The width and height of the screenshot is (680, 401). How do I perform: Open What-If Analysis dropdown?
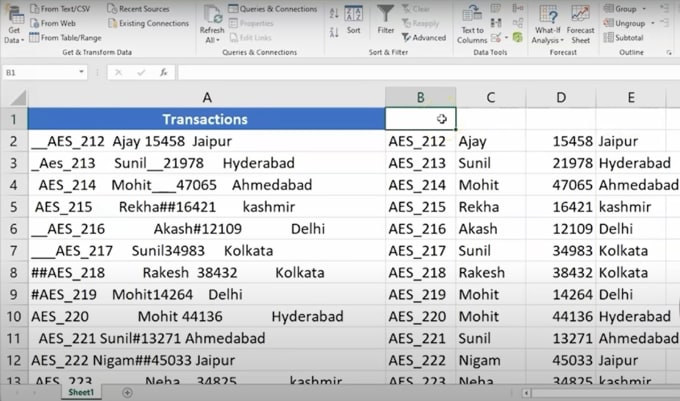point(547,24)
